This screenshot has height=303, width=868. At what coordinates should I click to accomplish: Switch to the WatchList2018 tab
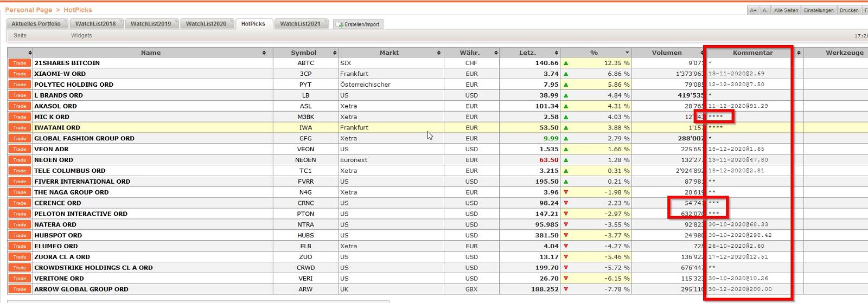[95, 24]
